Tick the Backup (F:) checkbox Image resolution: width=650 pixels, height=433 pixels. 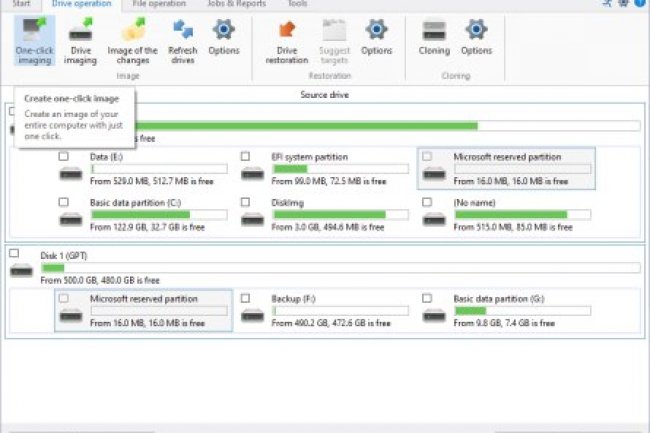click(247, 298)
